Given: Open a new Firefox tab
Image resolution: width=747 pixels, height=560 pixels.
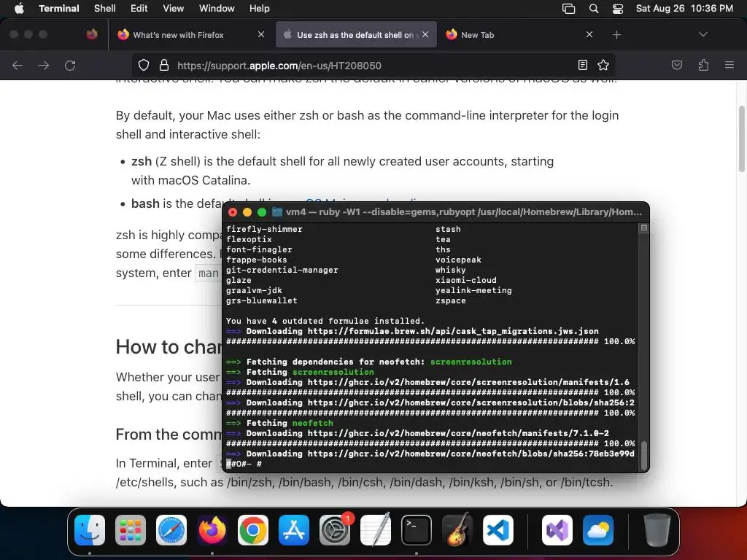Looking at the screenshot, I should coord(616,35).
